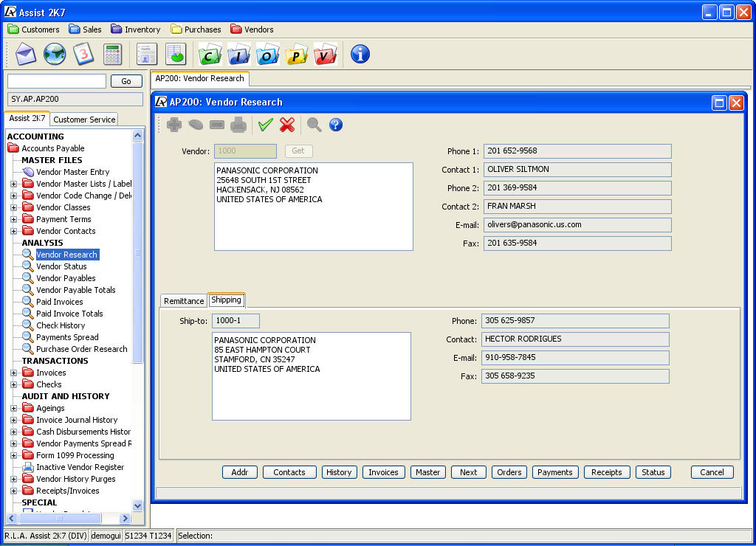
Task: Click the History button
Action: tap(339, 472)
